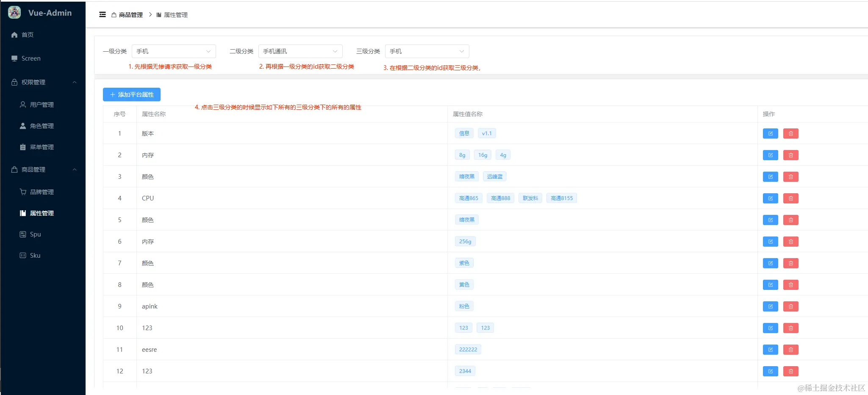Delete the 内存 row with 8g value
Image resolution: width=868 pixels, height=395 pixels.
coord(790,155)
